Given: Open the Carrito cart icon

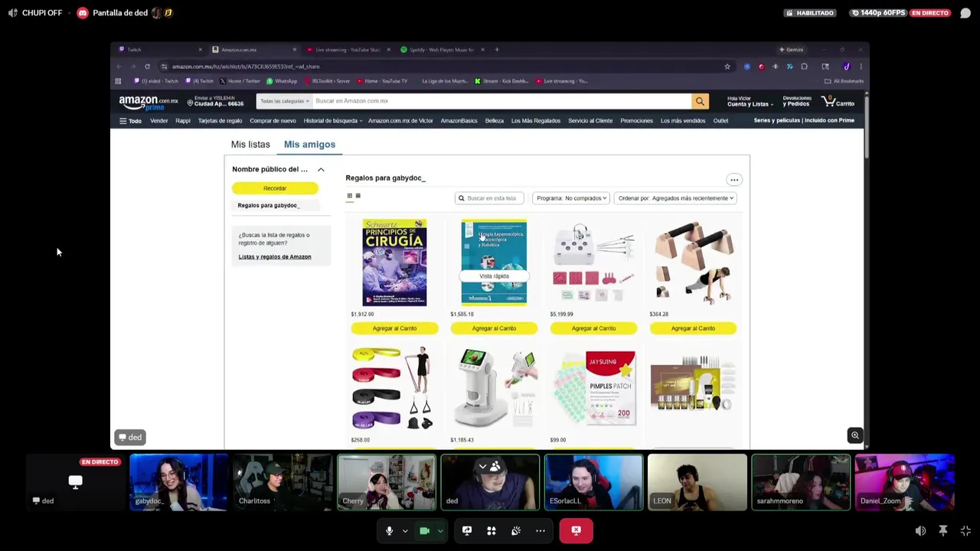Looking at the screenshot, I should (838, 101).
